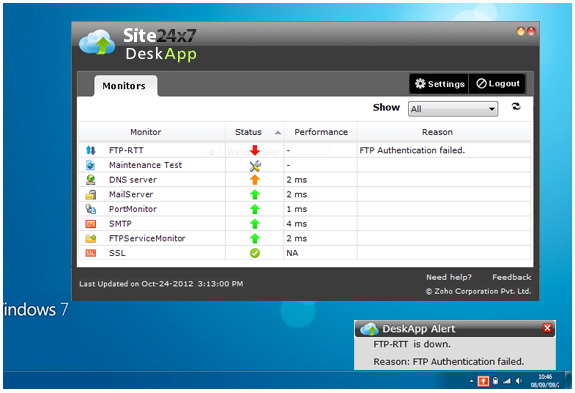Click the 4 ms performance value
575x393 pixels.
297,224
